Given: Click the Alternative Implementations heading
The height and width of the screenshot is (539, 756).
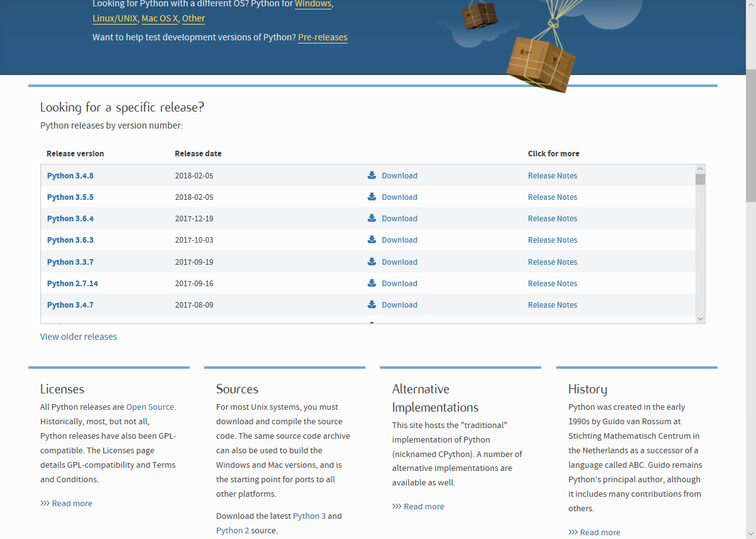Looking at the screenshot, I should click(x=435, y=398).
